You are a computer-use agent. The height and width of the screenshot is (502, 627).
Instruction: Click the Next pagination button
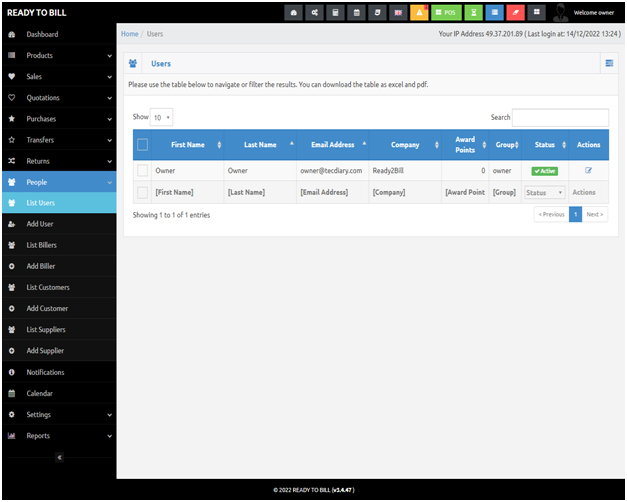[595, 215]
